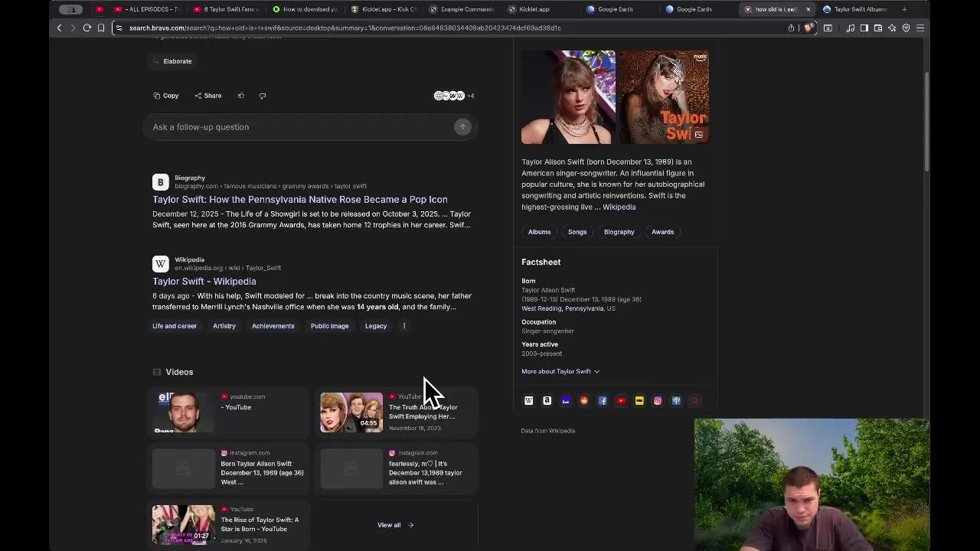The height and width of the screenshot is (551, 980).
Task: Switch to 'Example Commands' tab
Action: (462, 9)
